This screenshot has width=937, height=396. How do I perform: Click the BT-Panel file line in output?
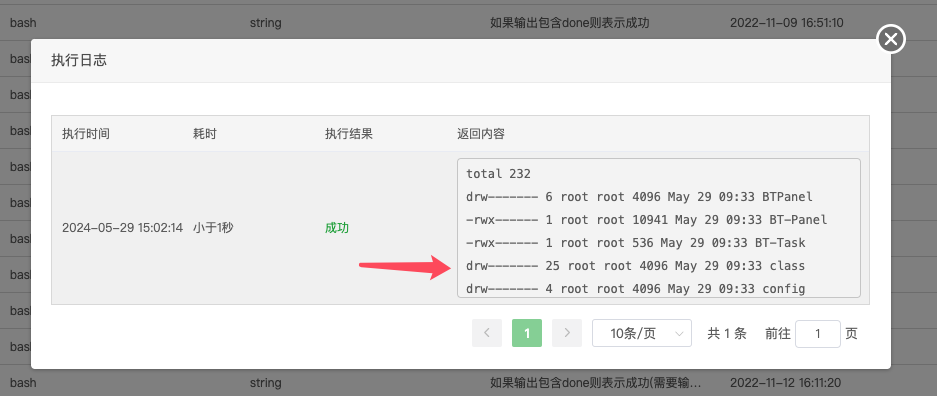pos(647,220)
